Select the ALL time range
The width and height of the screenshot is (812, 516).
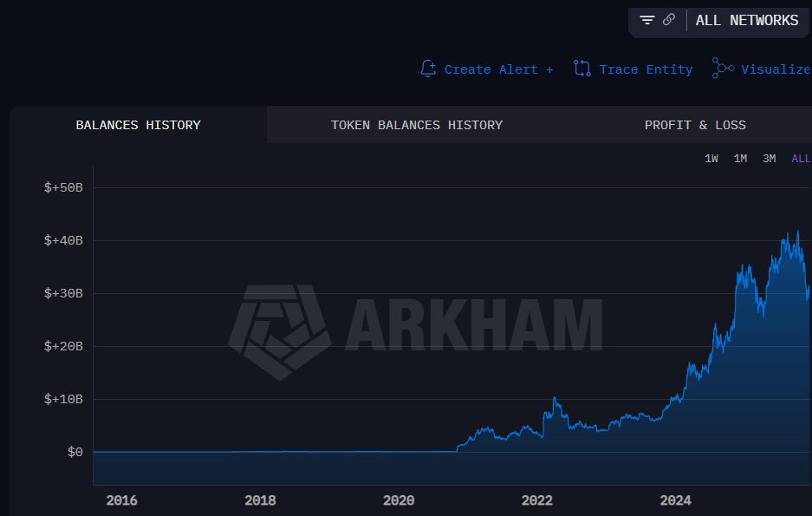pyautogui.click(x=801, y=159)
